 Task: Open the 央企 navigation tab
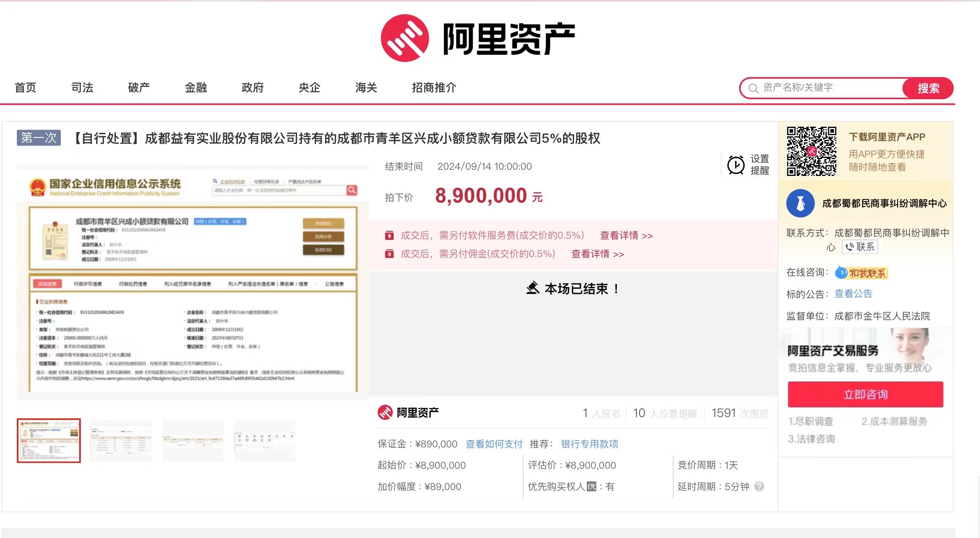(309, 87)
